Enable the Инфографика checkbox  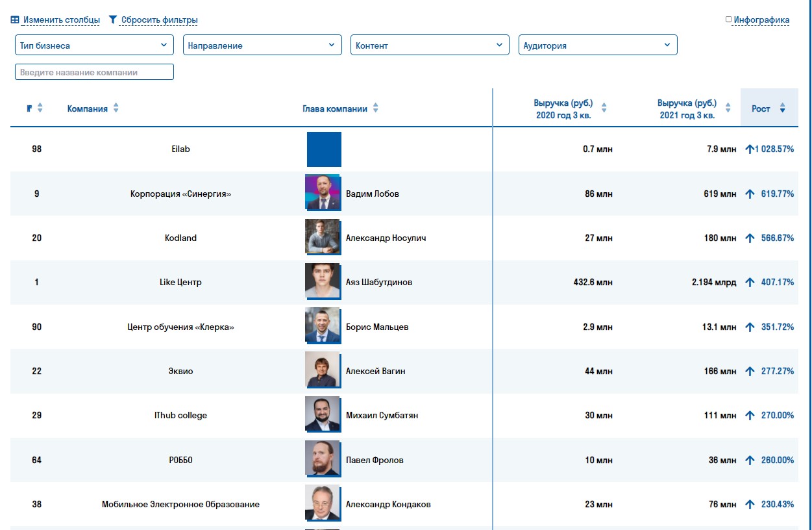[x=728, y=19]
